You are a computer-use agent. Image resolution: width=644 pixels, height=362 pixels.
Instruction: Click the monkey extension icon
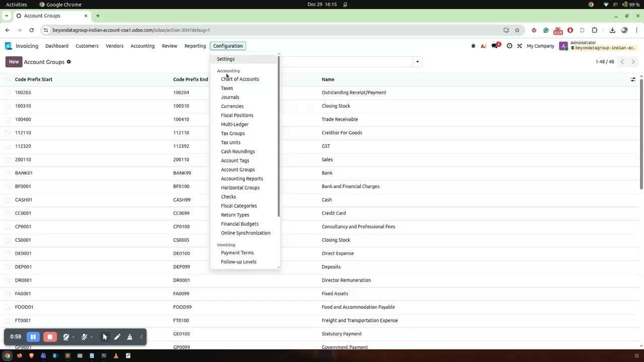click(x=534, y=30)
